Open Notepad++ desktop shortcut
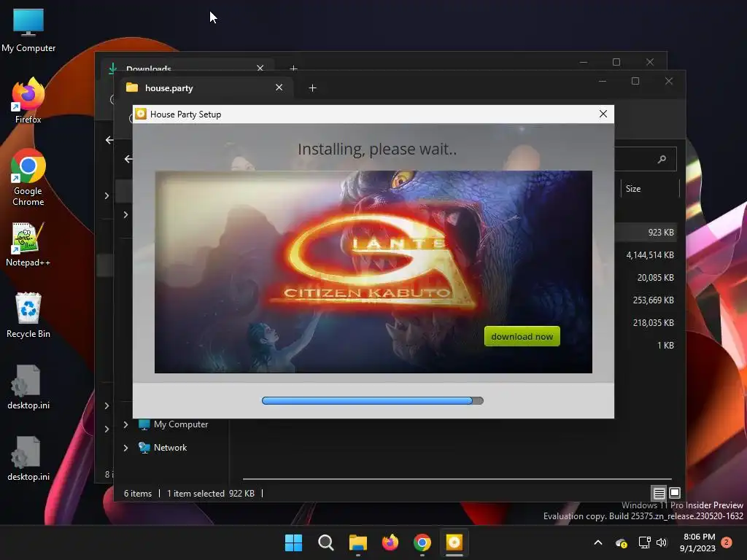 28,244
